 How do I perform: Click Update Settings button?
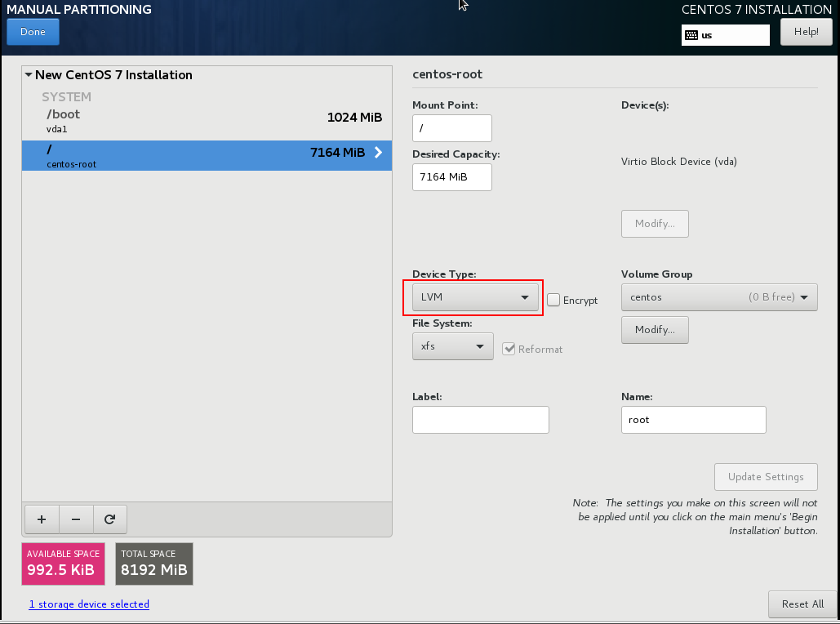766,477
